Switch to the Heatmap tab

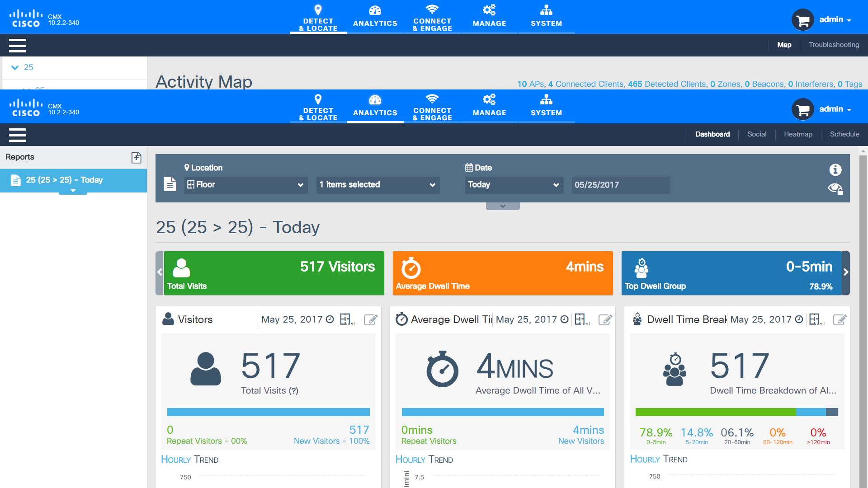(797, 134)
